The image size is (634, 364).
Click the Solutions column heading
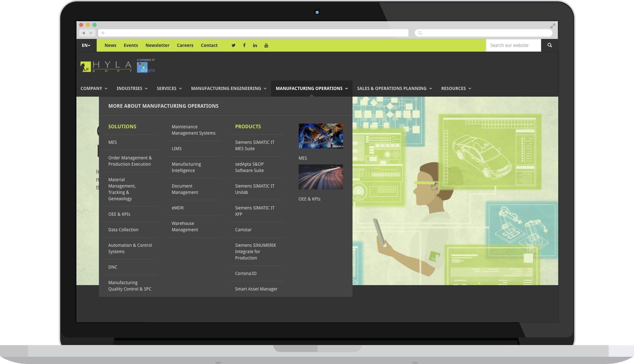click(x=122, y=126)
